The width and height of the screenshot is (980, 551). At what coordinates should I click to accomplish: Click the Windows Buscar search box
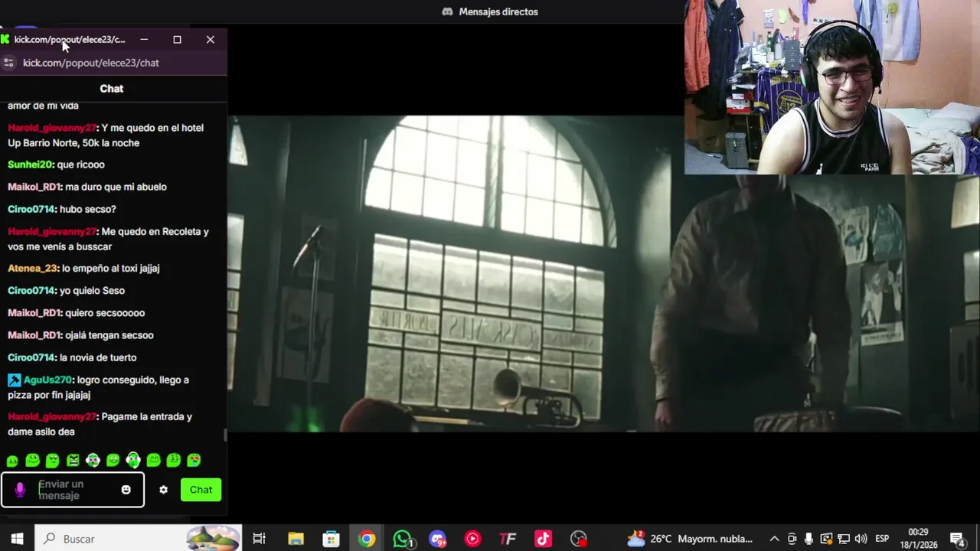click(138, 539)
